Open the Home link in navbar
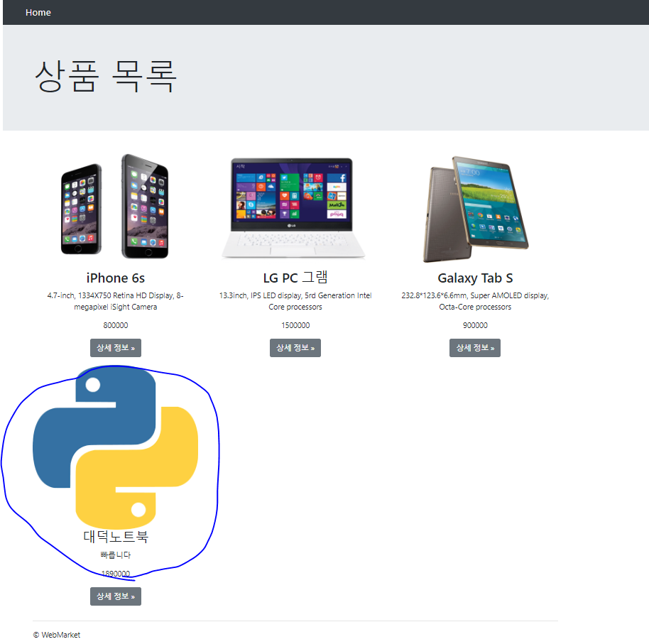The width and height of the screenshot is (649, 644). point(38,12)
